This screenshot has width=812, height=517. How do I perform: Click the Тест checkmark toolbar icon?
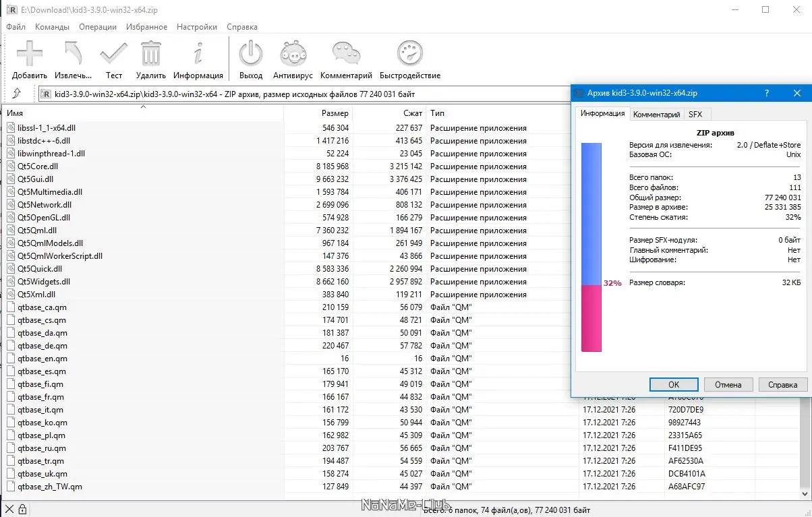[x=113, y=53]
